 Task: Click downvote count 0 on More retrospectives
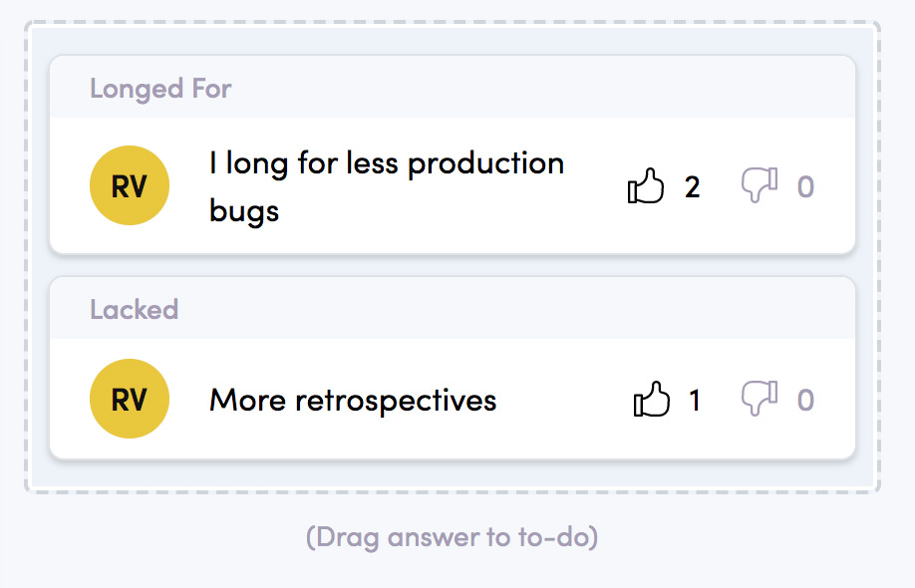806,401
